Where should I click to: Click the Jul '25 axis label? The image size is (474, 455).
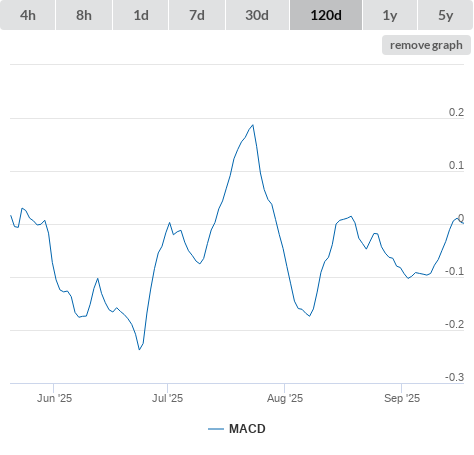(x=168, y=398)
